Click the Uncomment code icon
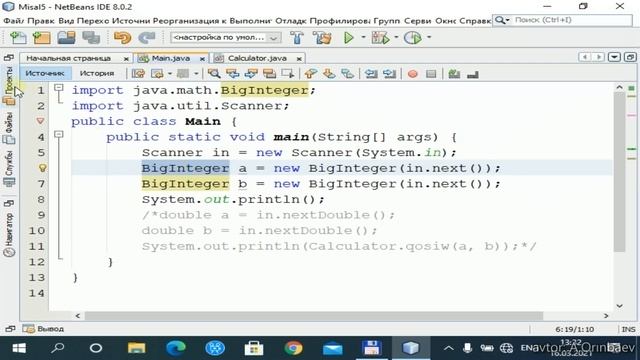The height and width of the screenshot is (360, 640). click(473, 74)
